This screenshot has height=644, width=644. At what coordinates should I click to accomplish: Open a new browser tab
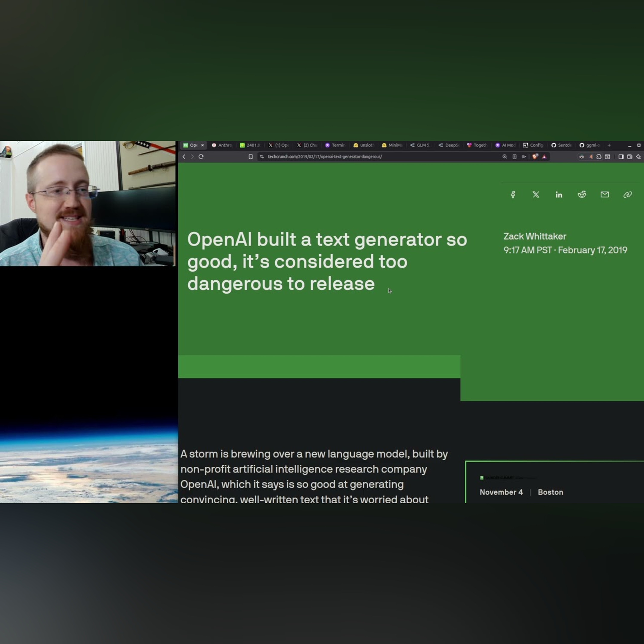coord(609,145)
